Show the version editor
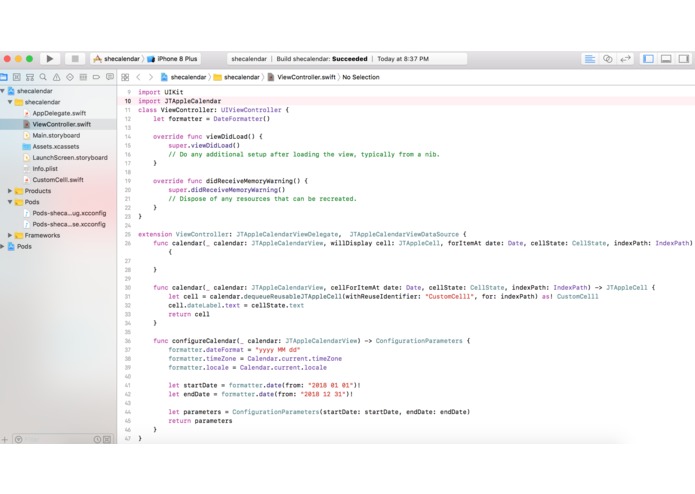This screenshot has width=695, height=494. (625, 58)
